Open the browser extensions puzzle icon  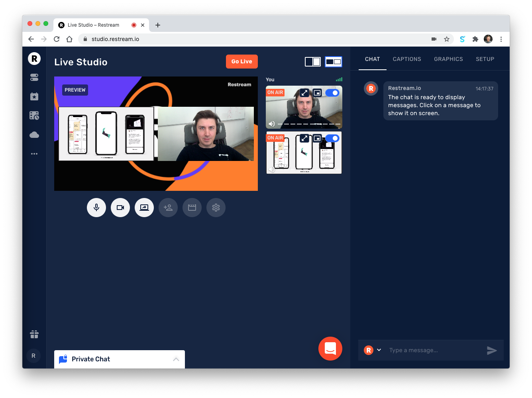tap(475, 39)
